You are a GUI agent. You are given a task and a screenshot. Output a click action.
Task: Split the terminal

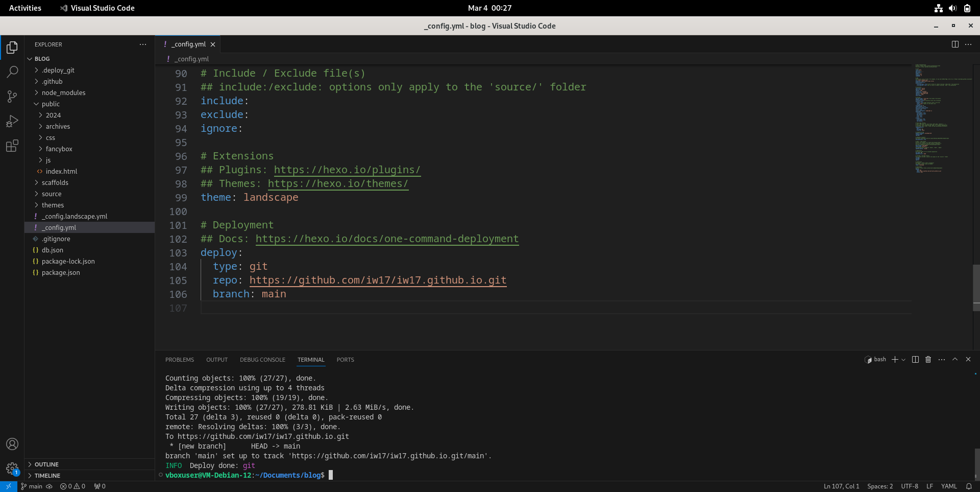[915, 360]
